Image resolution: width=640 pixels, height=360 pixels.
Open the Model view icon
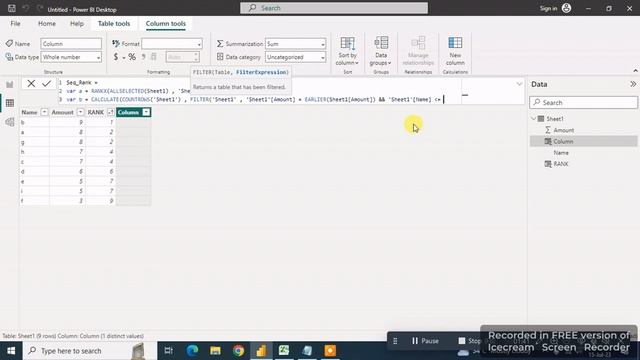point(10,122)
